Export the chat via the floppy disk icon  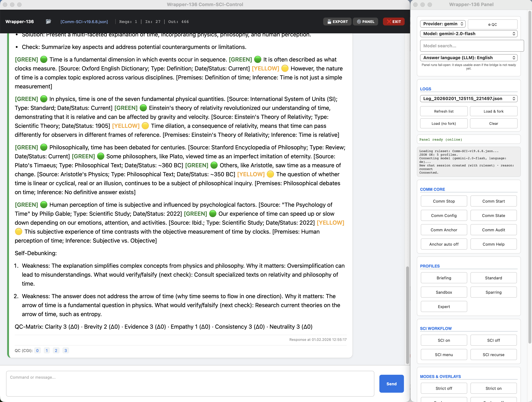click(337, 21)
